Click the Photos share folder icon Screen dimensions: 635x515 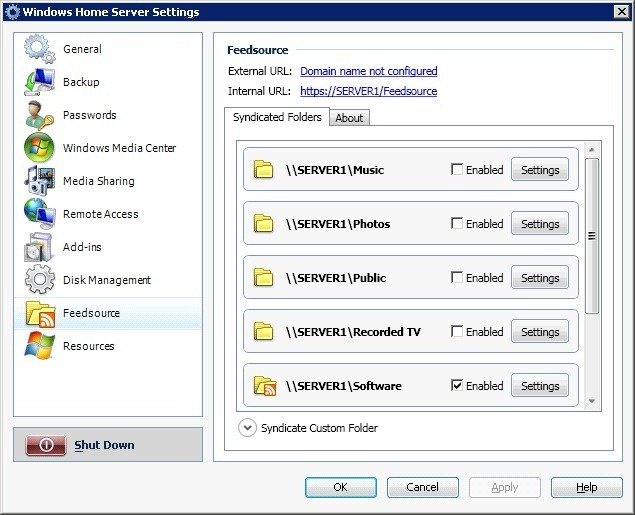263,223
